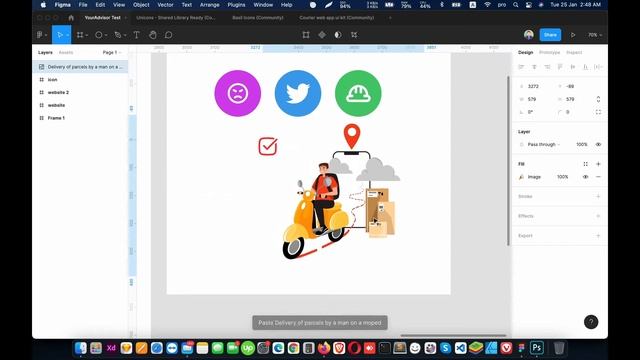The width and height of the screenshot is (640, 360).
Task: Click the Crop image icon
Action: tap(354, 35)
